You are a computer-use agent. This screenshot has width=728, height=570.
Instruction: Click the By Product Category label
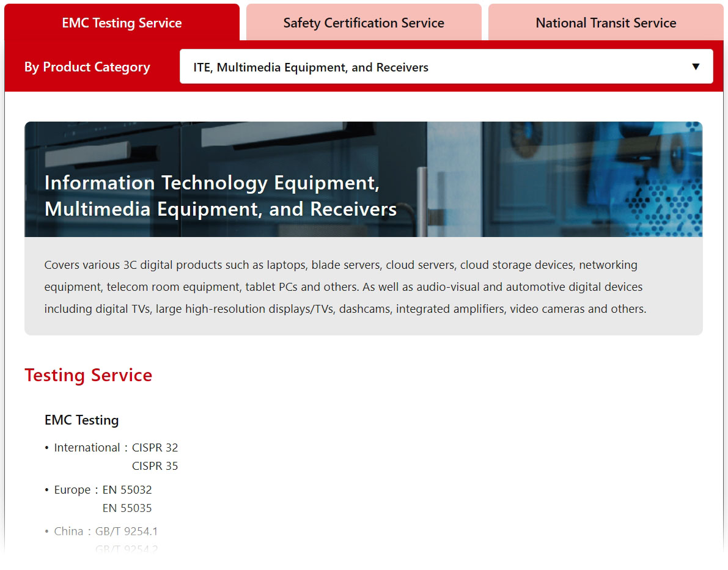coord(87,67)
